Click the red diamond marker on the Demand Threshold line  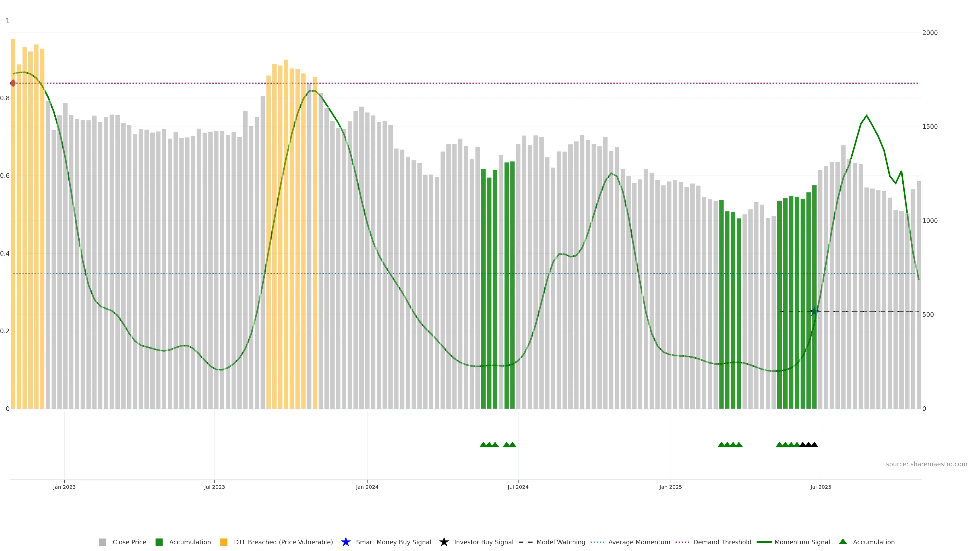pos(13,83)
